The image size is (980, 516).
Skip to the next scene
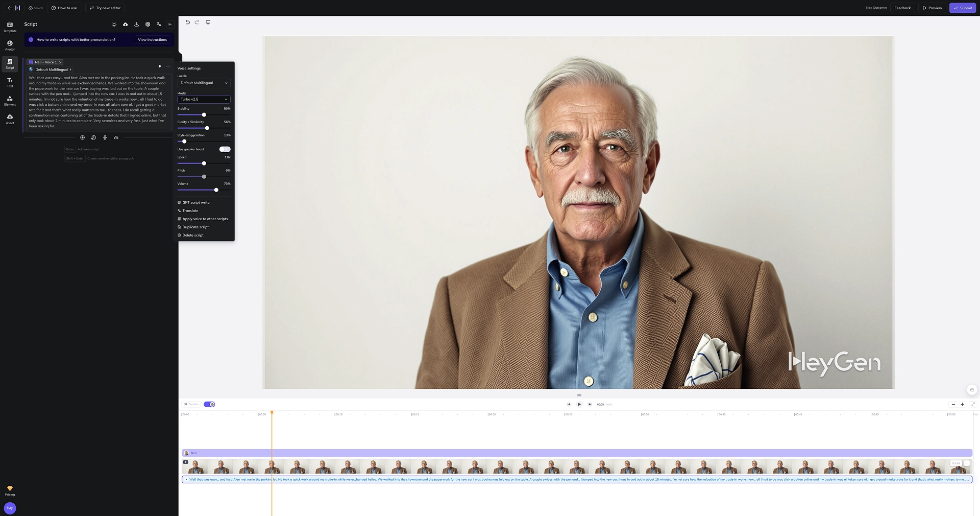pyautogui.click(x=590, y=404)
